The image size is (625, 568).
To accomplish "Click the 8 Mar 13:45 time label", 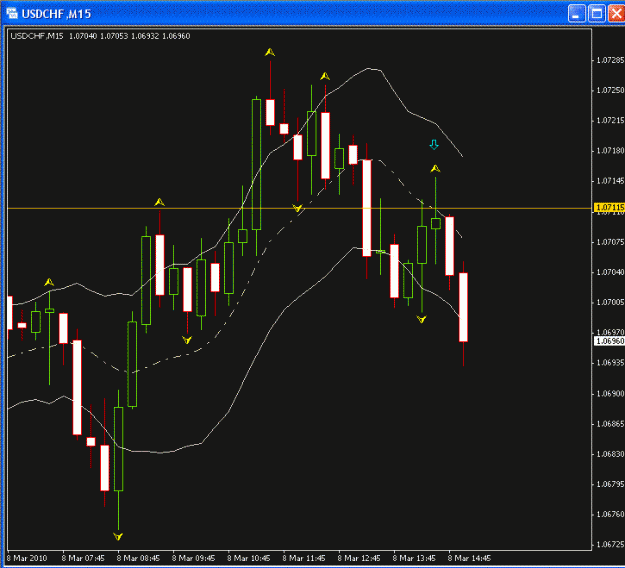I will pos(414,558).
